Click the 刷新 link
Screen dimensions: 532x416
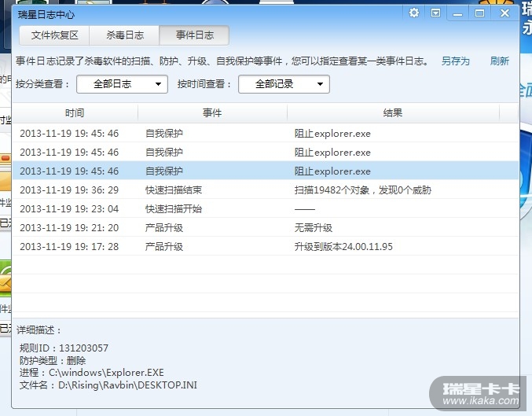pos(500,61)
